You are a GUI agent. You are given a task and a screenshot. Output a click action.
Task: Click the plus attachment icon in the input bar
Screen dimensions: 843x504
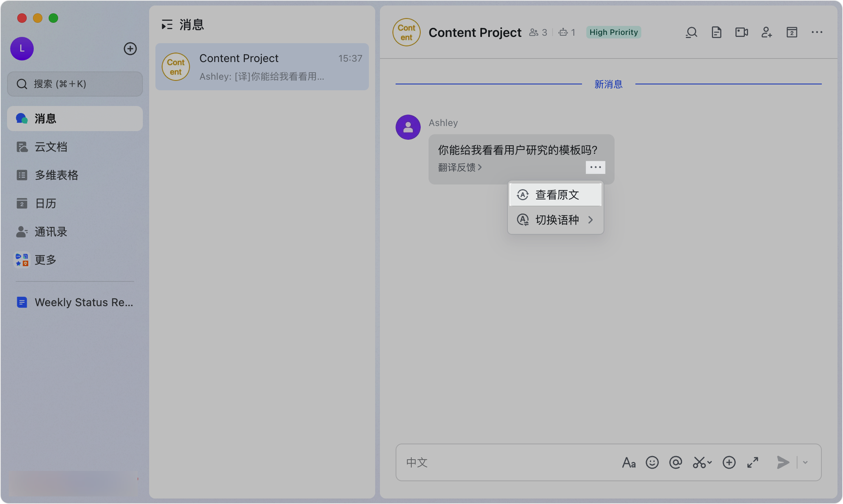(729, 463)
